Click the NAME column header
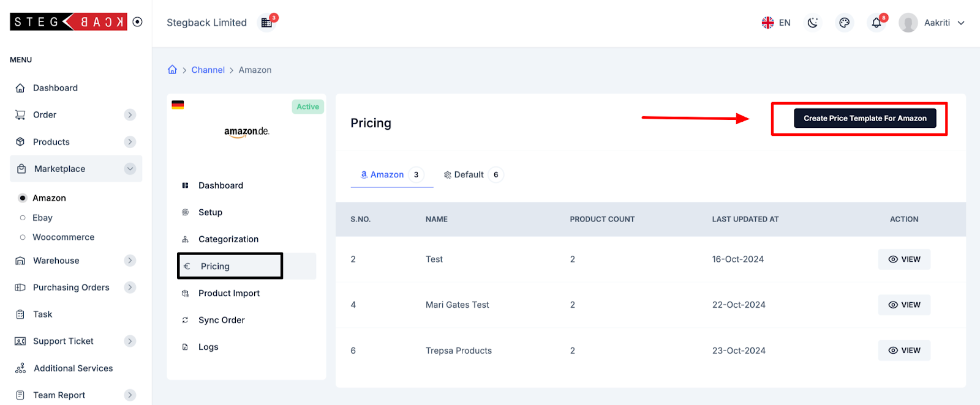 [436, 219]
